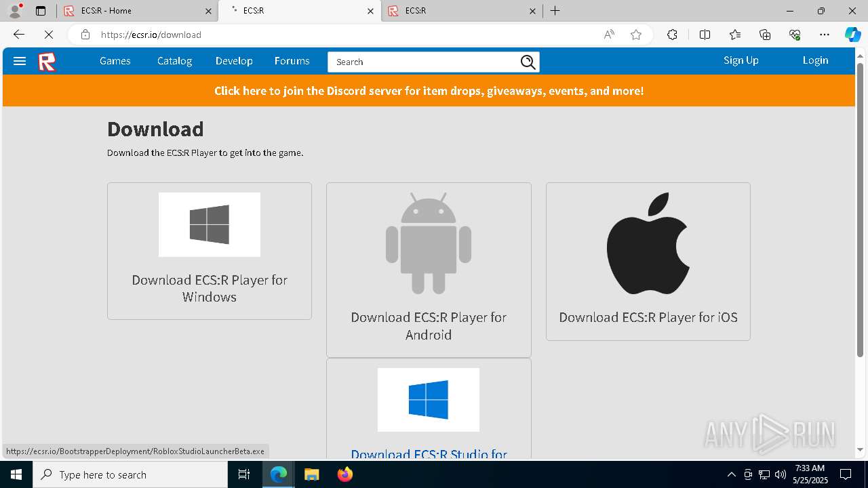Image resolution: width=868 pixels, height=488 pixels.
Task: Open the hamburger menu in site header
Action: (20, 61)
